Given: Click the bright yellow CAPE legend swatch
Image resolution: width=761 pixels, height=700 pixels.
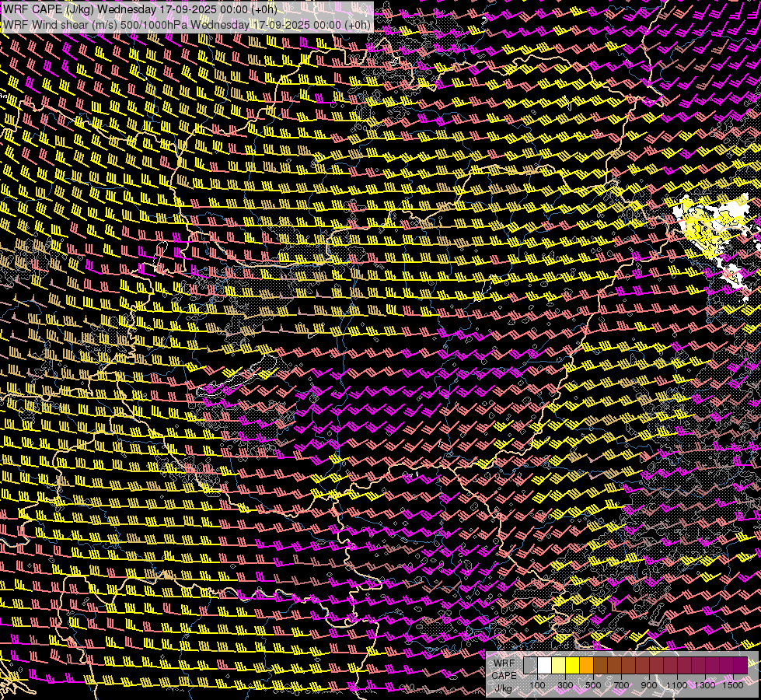Looking at the screenshot, I should [x=572, y=666].
